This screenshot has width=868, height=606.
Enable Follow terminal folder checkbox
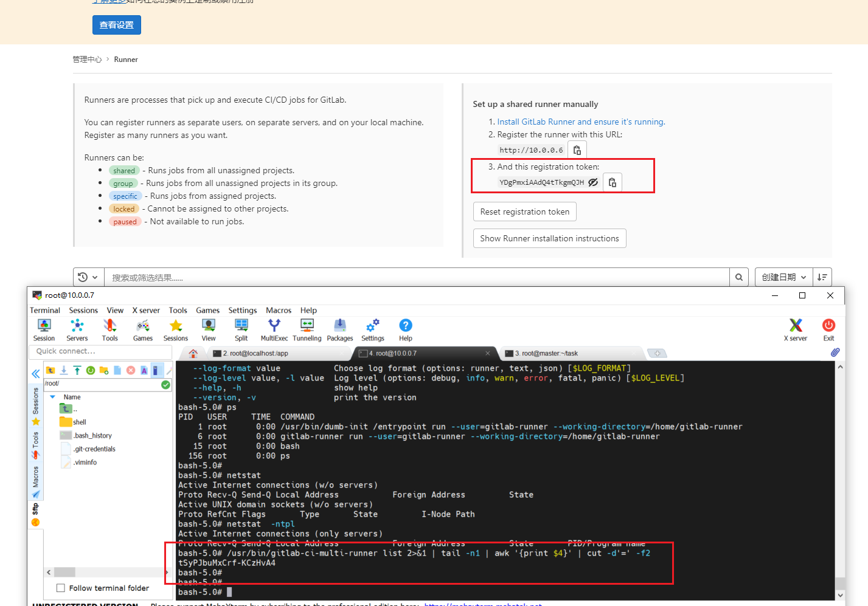coord(61,588)
